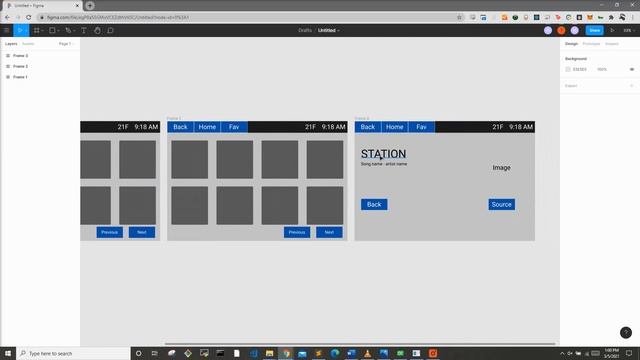This screenshot has height=360, width=640.
Task: Open the Page 1 pages dropdown
Action: point(66,44)
